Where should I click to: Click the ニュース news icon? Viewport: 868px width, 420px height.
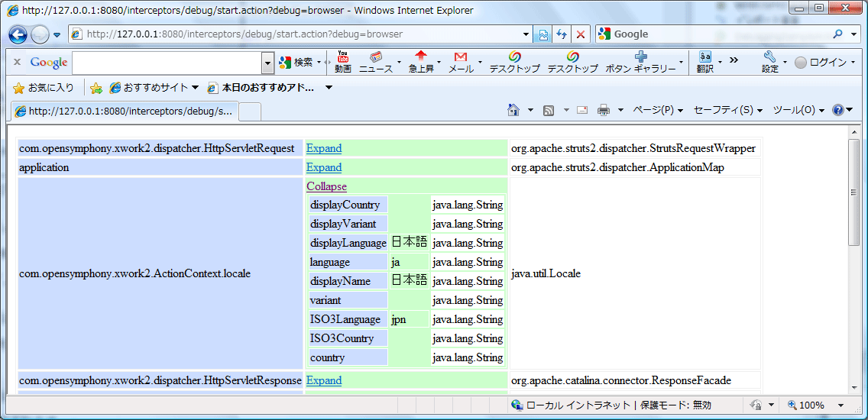click(x=377, y=62)
